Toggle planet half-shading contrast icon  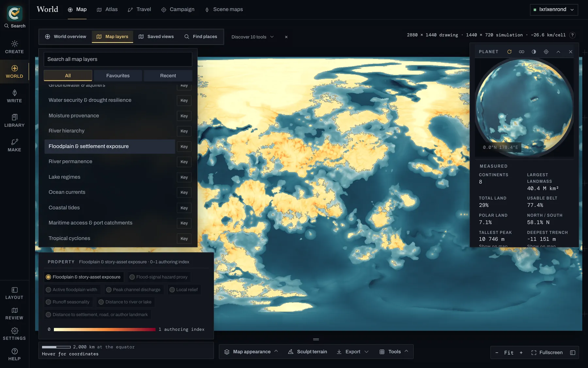tap(534, 52)
